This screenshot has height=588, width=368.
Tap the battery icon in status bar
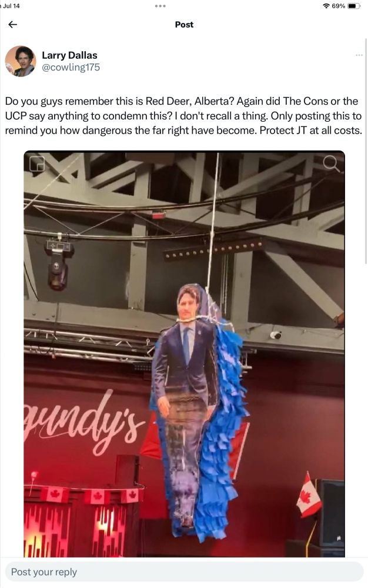pyautogui.click(x=354, y=6)
